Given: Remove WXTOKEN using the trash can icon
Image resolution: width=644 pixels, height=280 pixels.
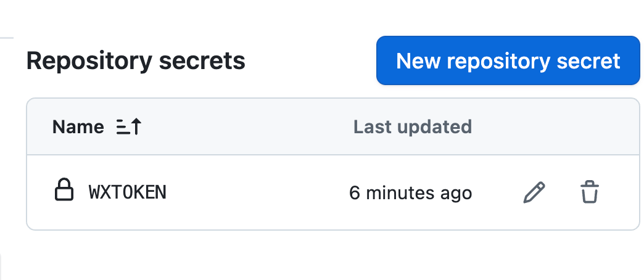Looking at the screenshot, I should coord(590,192).
